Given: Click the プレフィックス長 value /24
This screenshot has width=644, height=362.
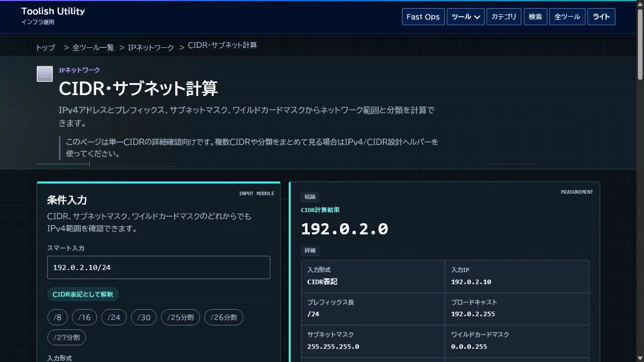Looking at the screenshot, I should point(313,314).
